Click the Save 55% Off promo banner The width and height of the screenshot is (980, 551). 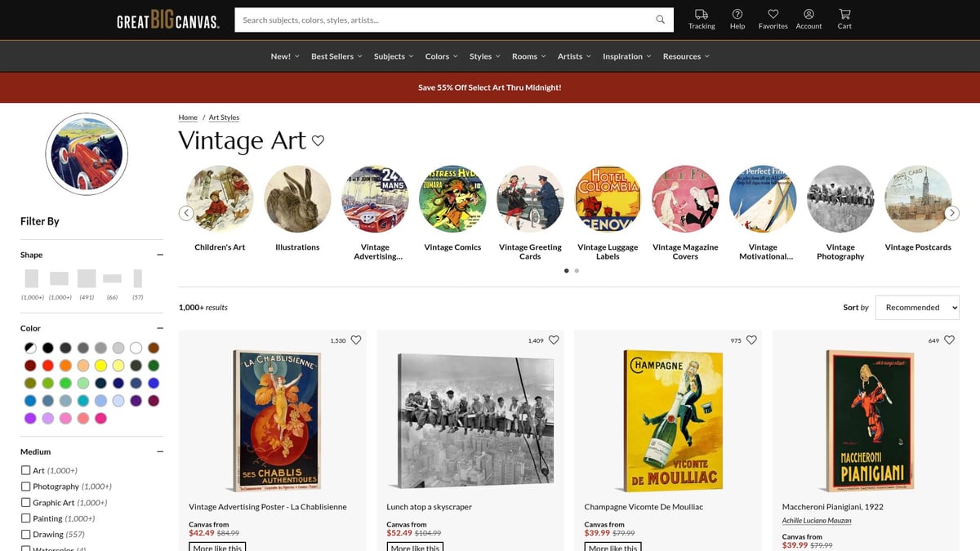coord(490,87)
